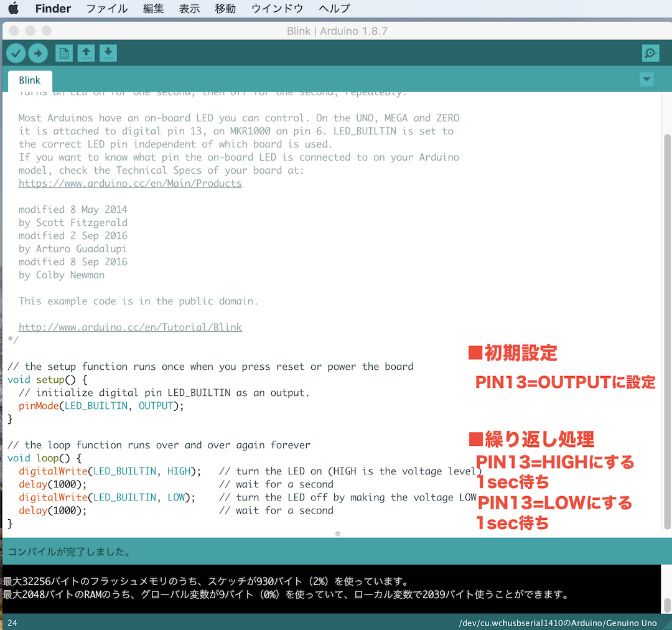
Task: Open the ファイル menu
Action: point(108,8)
